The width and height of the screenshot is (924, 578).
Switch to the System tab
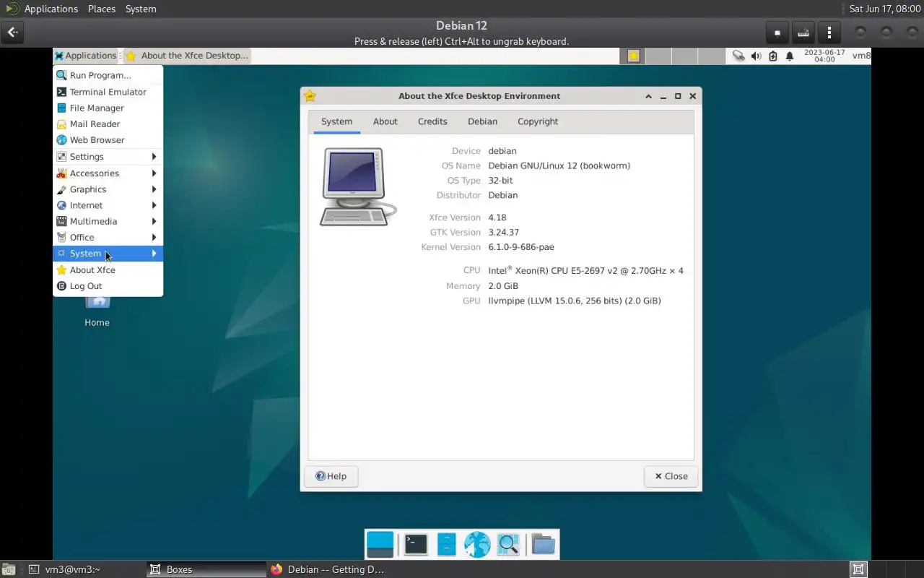336,121
